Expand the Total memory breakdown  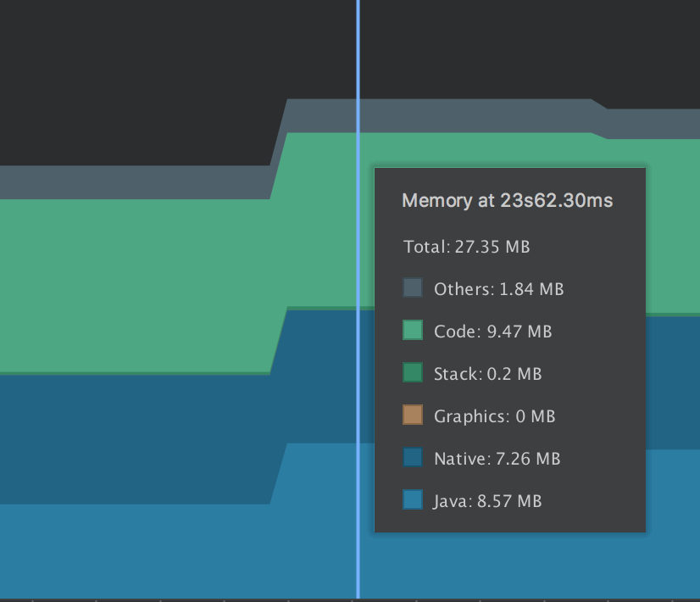coord(466,247)
